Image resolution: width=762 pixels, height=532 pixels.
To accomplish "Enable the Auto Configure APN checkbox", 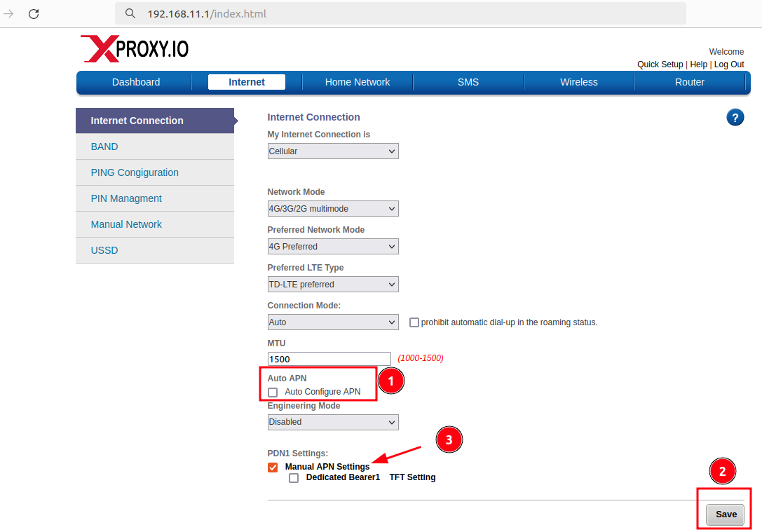I will [x=273, y=393].
